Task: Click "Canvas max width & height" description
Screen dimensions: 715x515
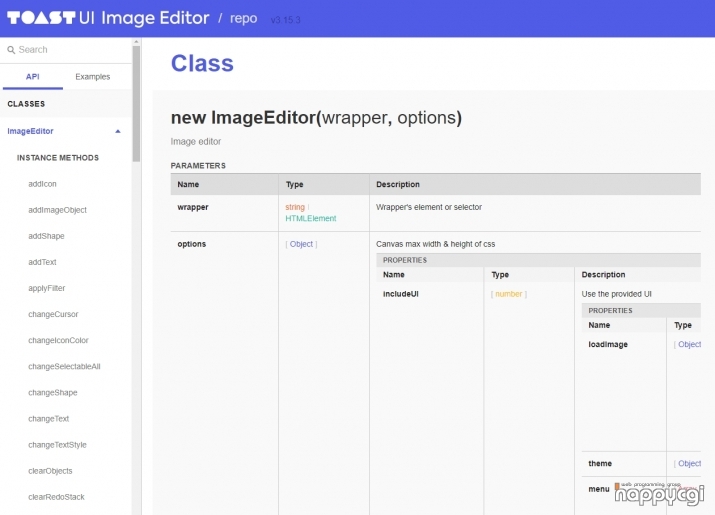Action: 435,244
